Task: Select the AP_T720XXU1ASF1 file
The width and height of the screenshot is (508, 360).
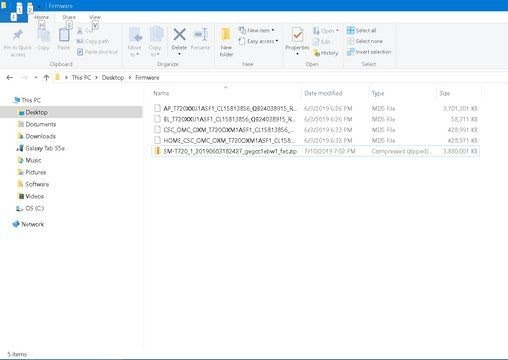Action: [x=315, y=108]
